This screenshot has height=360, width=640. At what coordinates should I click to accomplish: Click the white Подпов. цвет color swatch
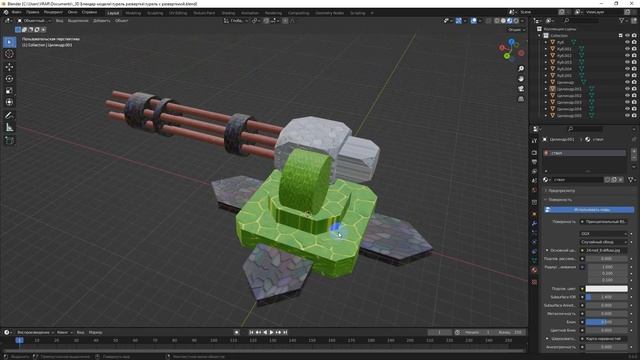607,289
